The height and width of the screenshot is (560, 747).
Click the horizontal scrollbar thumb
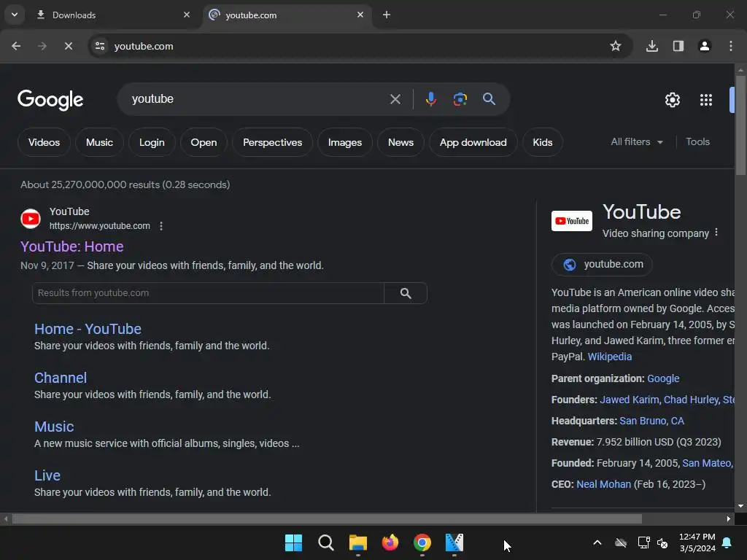pyautogui.click(x=327, y=518)
